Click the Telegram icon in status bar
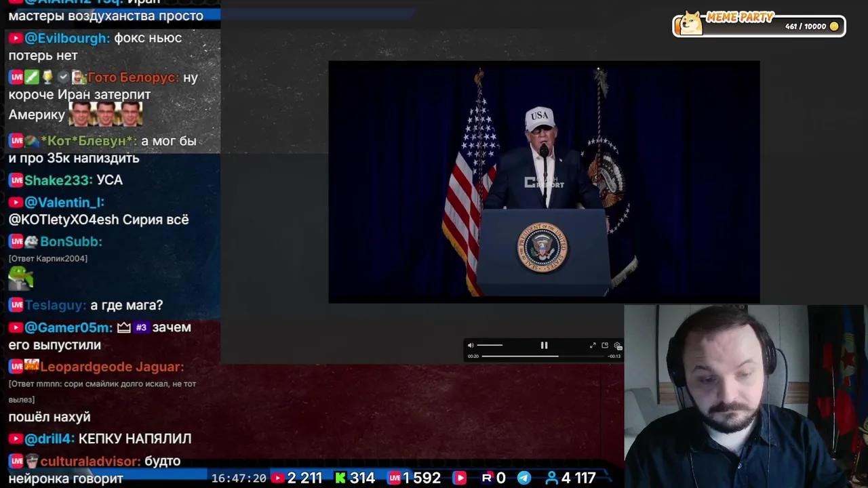The height and width of the screenshot is (488, 868). click(524, 478)
